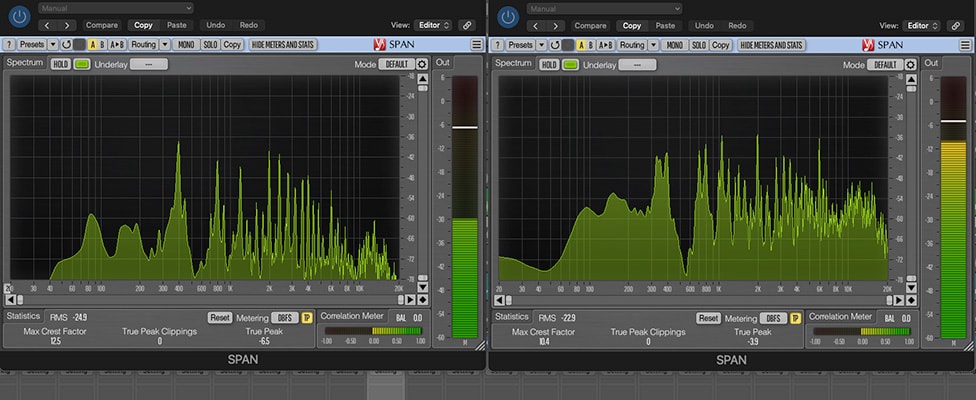Go to next preset in right SPAN window
The width and height of the screenshot is (976, 400).
coord(555,26)
